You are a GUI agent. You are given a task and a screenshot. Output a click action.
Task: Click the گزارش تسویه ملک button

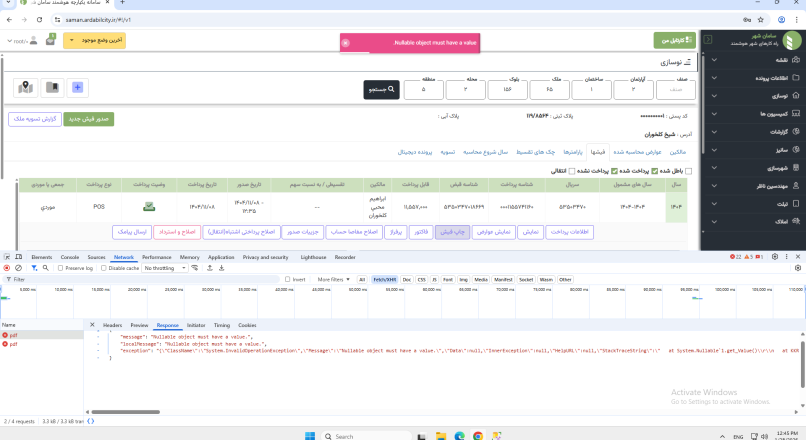pos(35,119)
